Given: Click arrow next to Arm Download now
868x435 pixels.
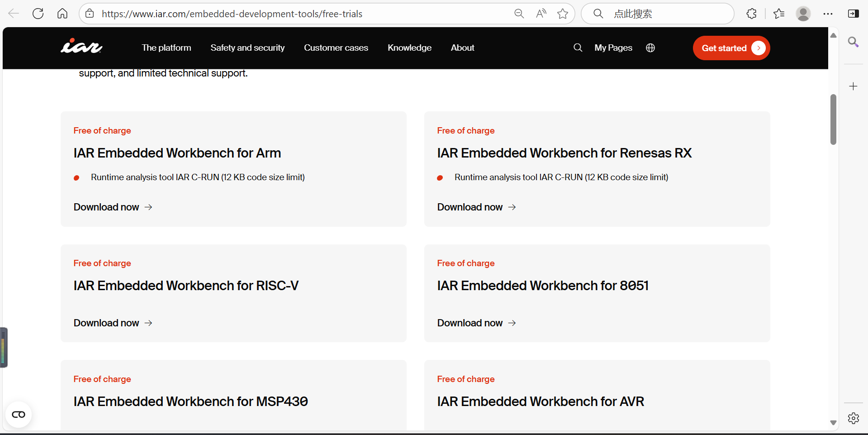Looking at the screenshot, I should pyautogui.click(x=148, y=207).
